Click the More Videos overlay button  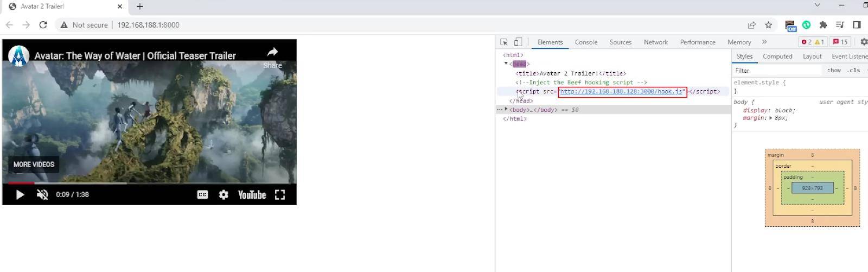tap(34, 164)
